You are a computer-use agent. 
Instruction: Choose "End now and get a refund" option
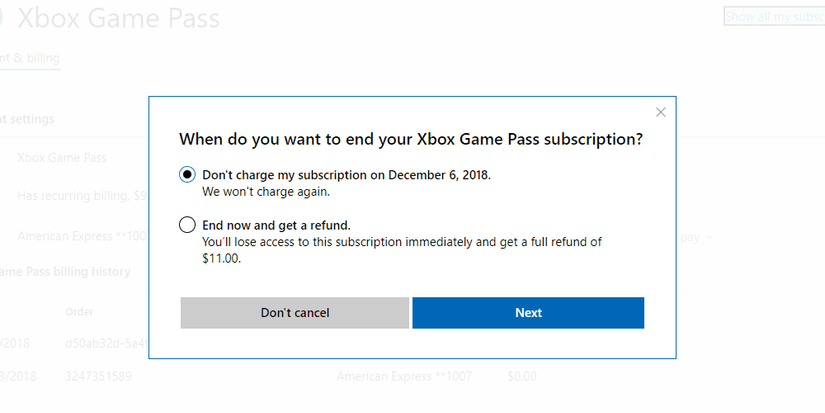[187, 225]
